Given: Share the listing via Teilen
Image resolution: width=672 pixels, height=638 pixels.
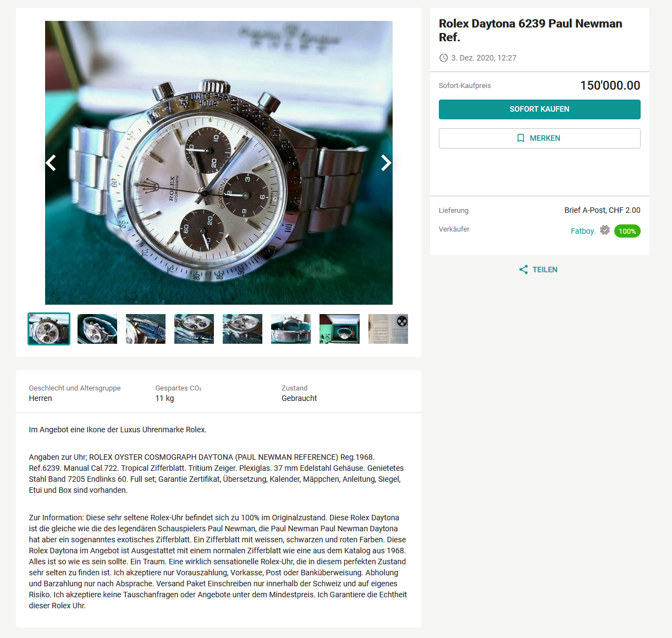Looking at the screenshot, I should 538,269.
